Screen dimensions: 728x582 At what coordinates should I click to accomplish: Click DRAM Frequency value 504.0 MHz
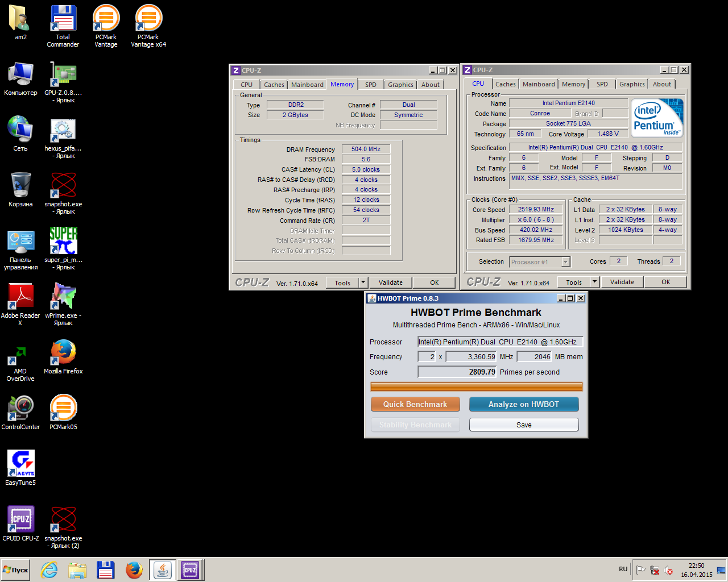[366, 149]
